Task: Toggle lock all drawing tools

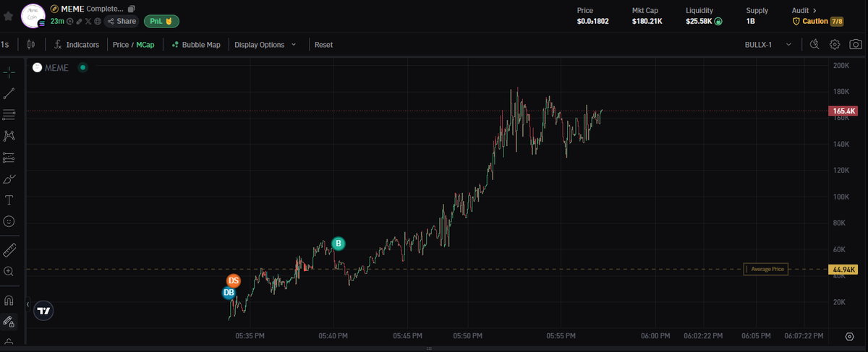Action: [x=9, y=321]
